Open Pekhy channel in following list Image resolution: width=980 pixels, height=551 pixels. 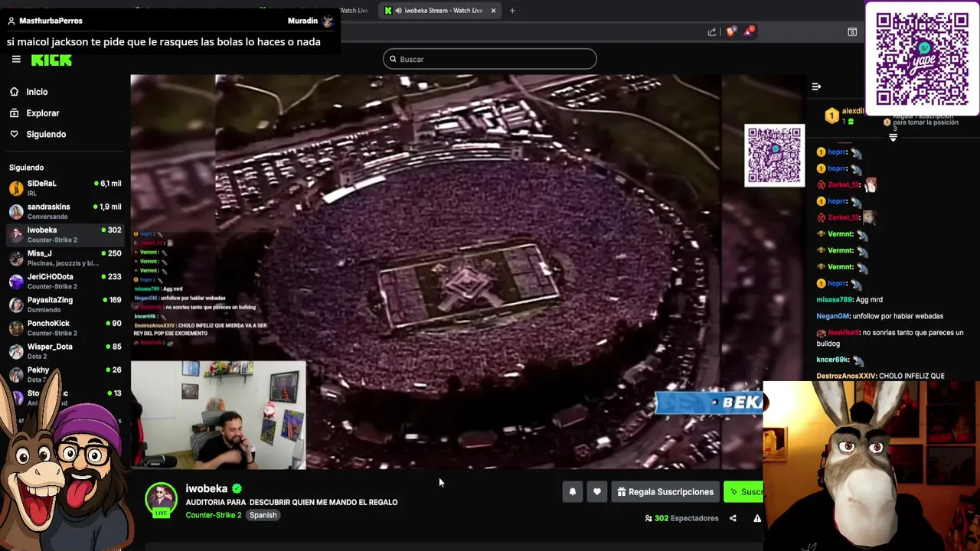[64, 374]
